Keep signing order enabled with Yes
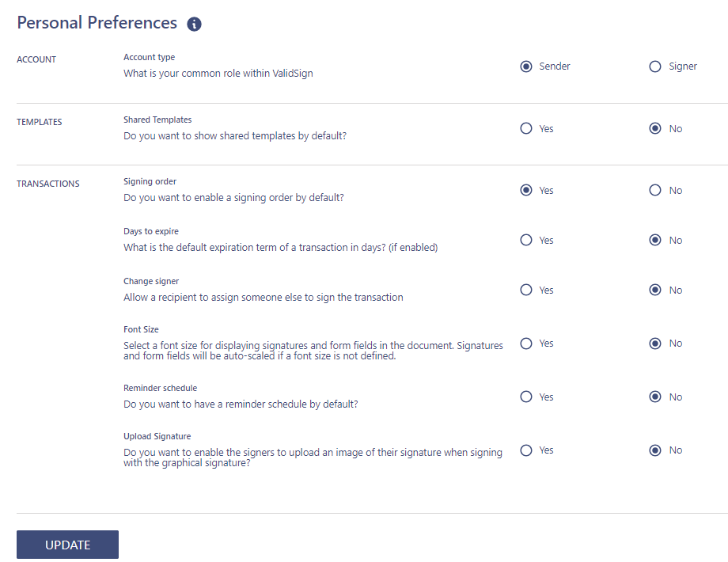The image size is (728, 562). click(x=526, y=190)
